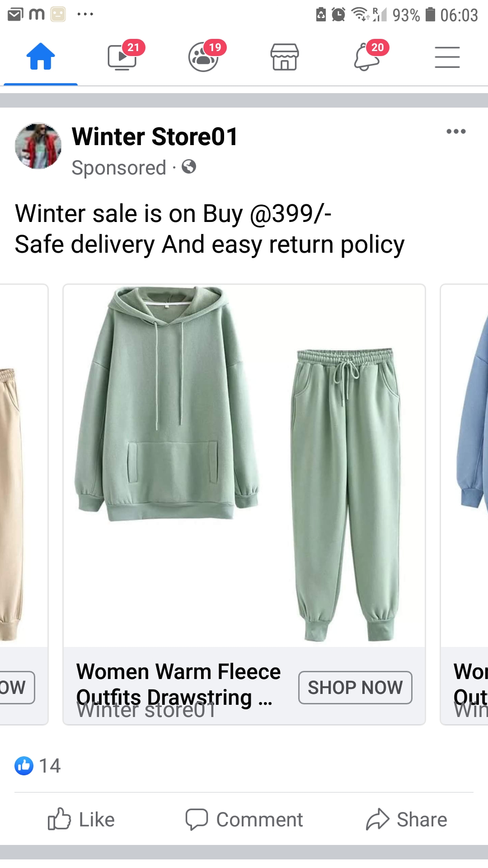View the 14 likes reaction count
Image resolution: width=488 pixels, height=868 pixels.
pos(38,766)
